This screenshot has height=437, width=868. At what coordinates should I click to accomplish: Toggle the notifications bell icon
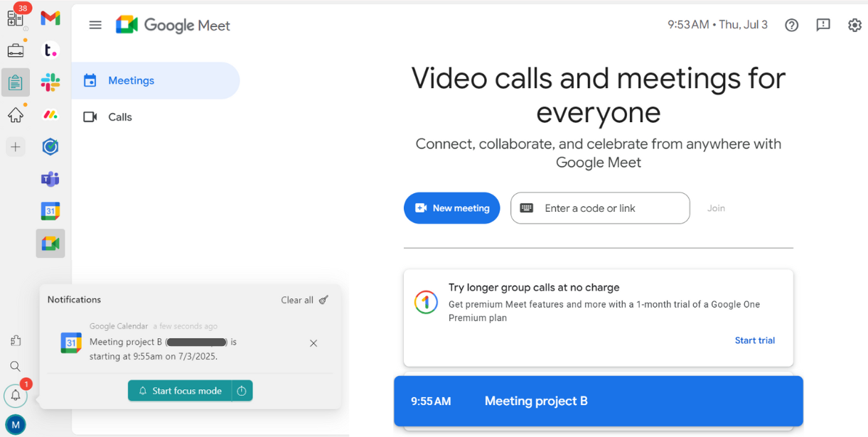(x=16, y=396)
